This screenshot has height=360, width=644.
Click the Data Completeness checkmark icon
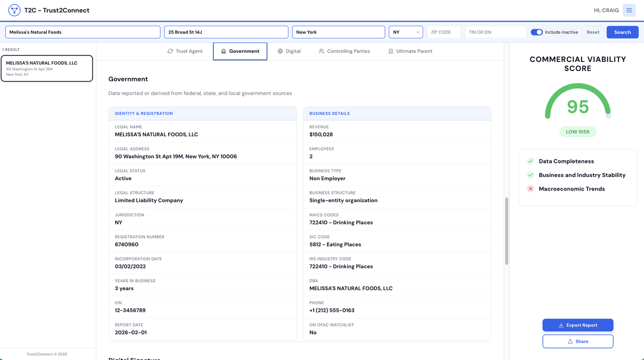pyautogui.click(x=530, y=161)
